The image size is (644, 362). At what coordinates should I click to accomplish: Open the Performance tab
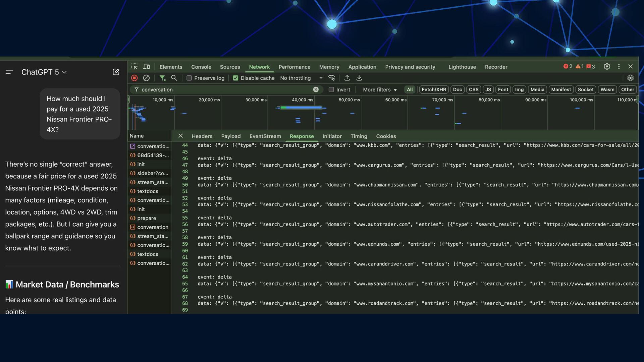click(294, 67)
